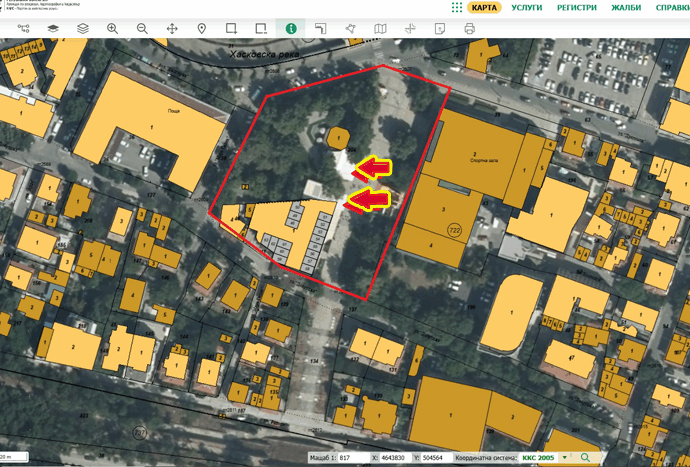
Task: Click the map scale input field
Action: coord(353,457)
